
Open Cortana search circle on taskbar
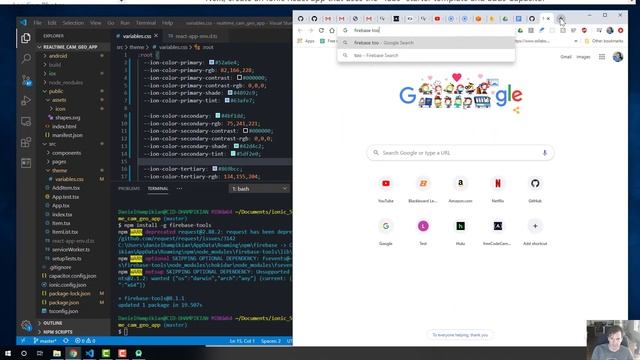[24, 353]
